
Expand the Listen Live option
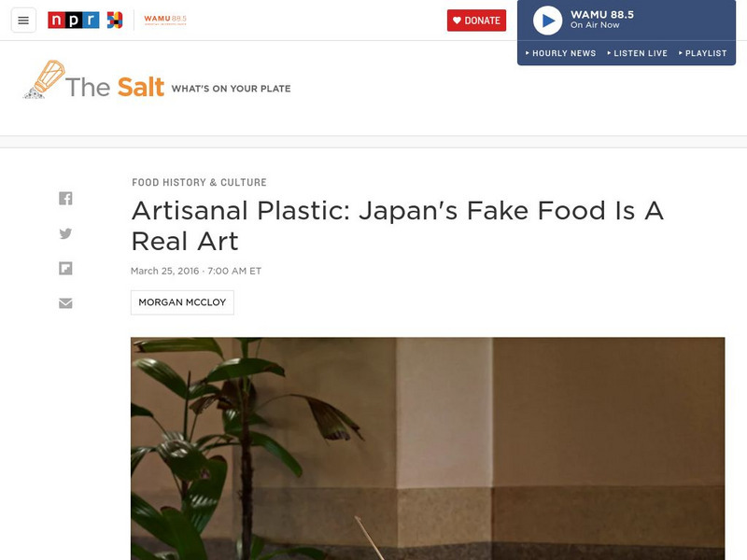[x=638, y=53]
